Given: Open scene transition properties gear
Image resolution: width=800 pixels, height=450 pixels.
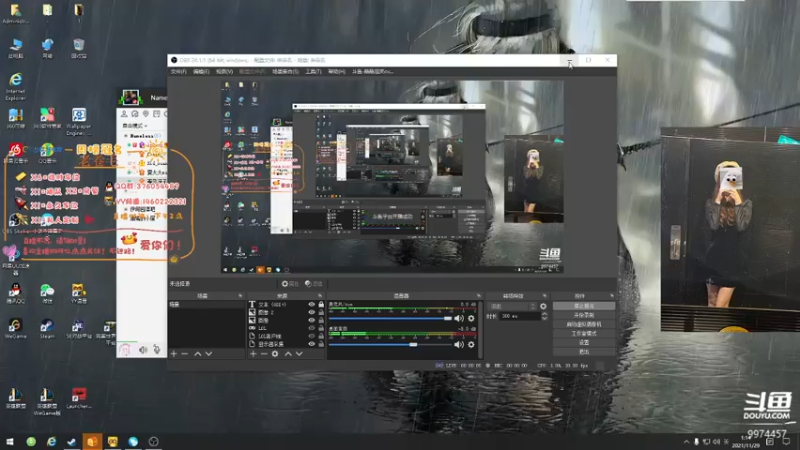Looking at the screenshot, I should [x=543, y=306].
